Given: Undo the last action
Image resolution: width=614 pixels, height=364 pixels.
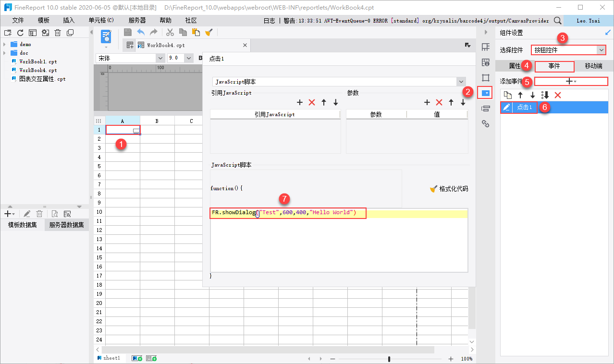Looking at the screenshot, I should click(141, 32).
